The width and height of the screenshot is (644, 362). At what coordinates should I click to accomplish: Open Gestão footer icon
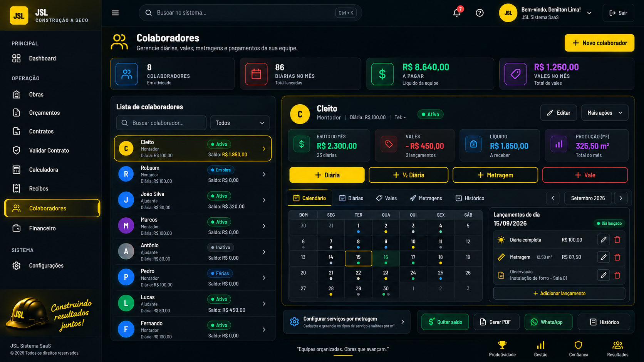(541, 349)
